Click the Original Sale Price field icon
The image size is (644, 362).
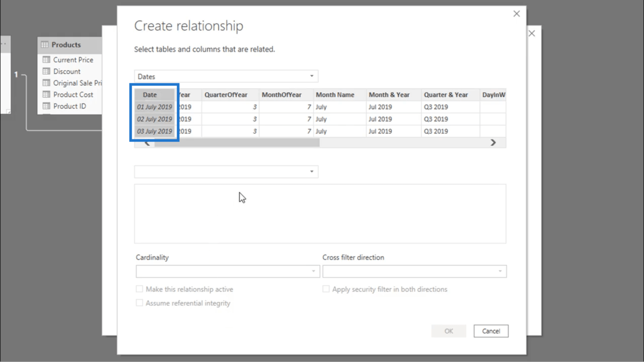(x=46, y=83)
